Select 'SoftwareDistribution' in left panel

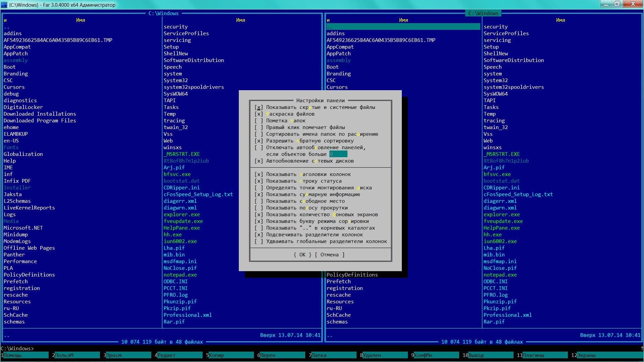tap(194, 60)
